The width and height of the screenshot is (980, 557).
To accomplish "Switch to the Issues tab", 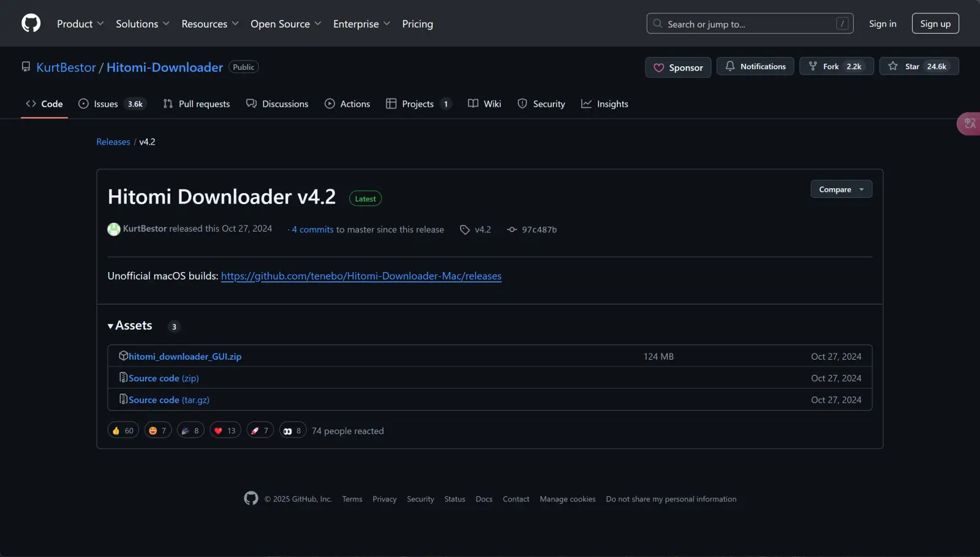I will click(x=112, y=104).
